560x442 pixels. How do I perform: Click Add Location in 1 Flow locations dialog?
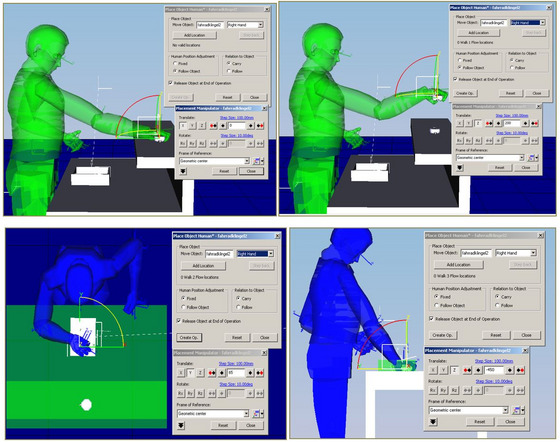479,32
